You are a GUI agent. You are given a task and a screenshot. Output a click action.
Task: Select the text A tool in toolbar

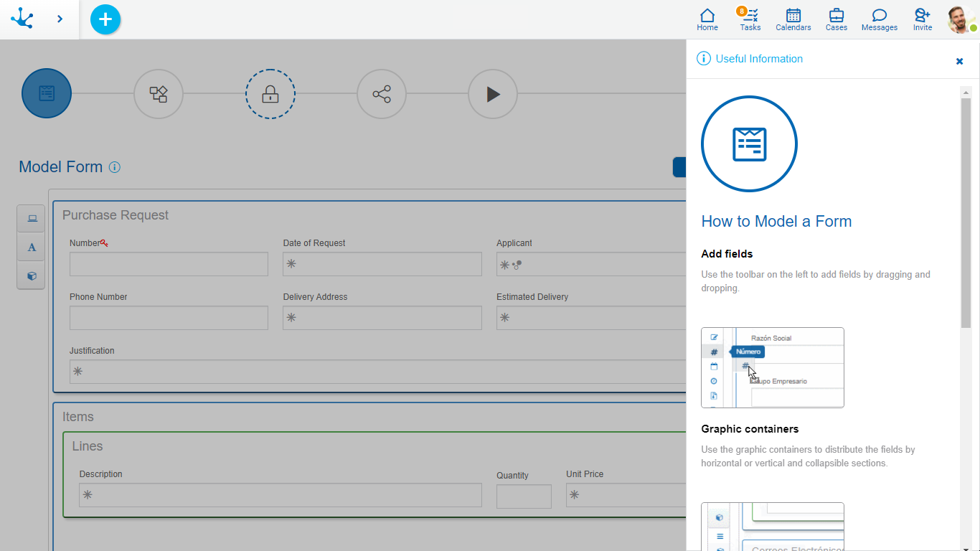[32, 248]
